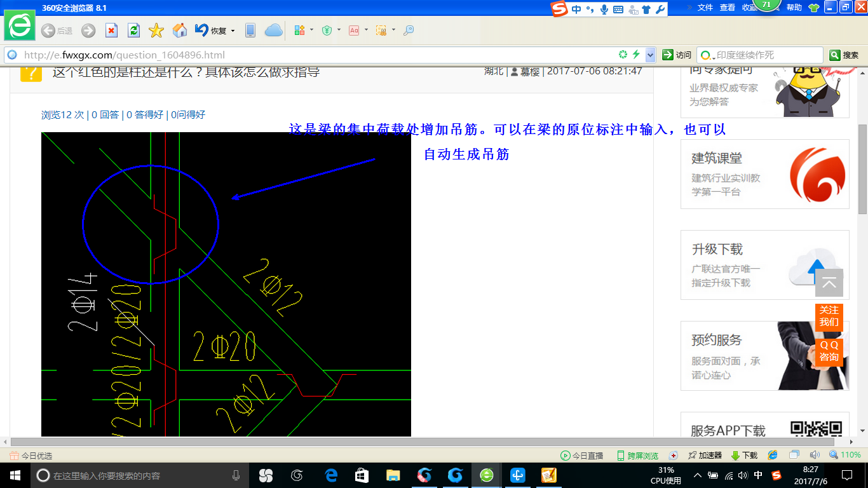The image size is (868, 488).
Task: Click the 0 回答 link
Action: [105, 115]
